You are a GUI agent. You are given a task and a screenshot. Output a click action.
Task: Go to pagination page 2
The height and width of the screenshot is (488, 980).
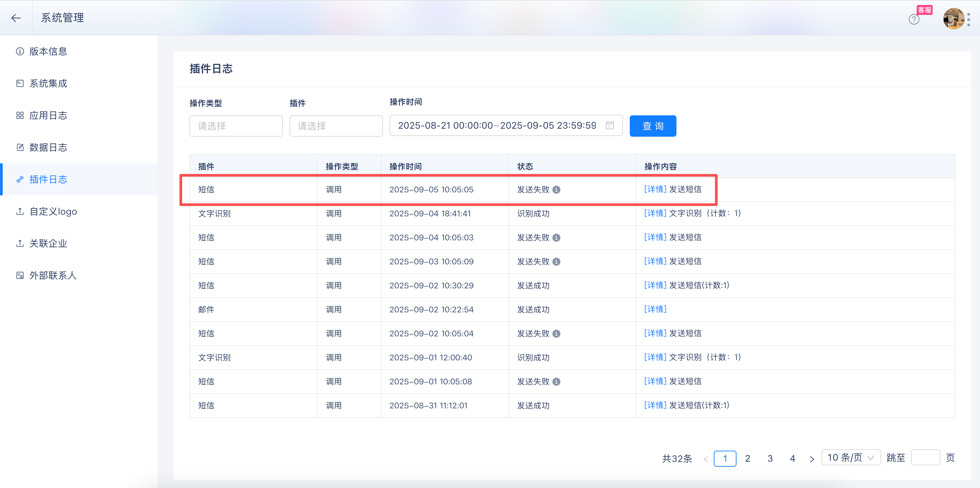[x=747, y=458]
